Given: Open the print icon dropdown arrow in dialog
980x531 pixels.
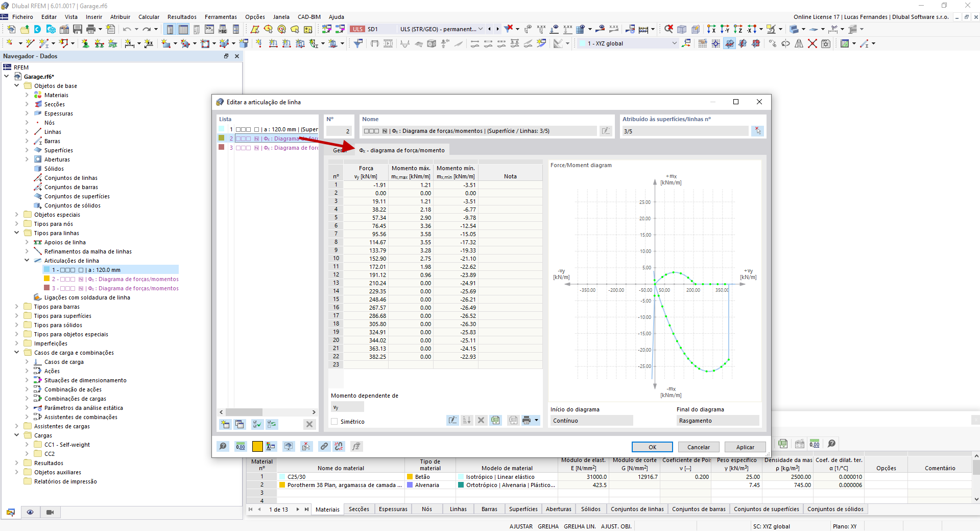Looking at the screenshot, I should point(536,420).
